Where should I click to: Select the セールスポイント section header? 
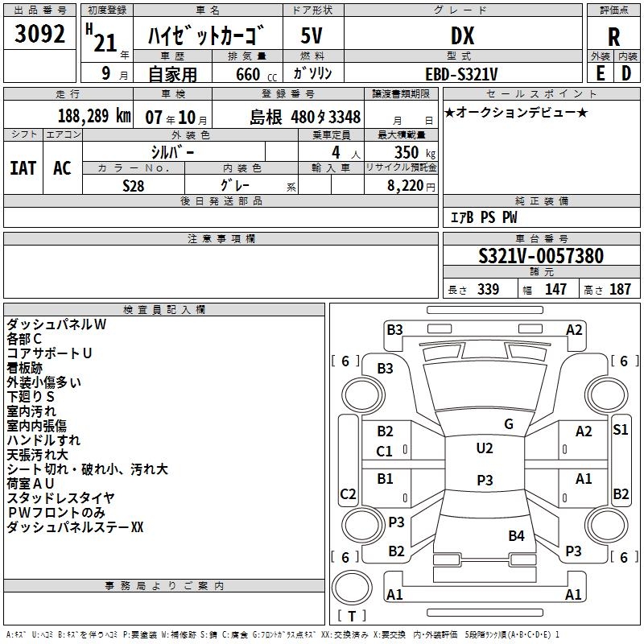click(x=541, y=94)
